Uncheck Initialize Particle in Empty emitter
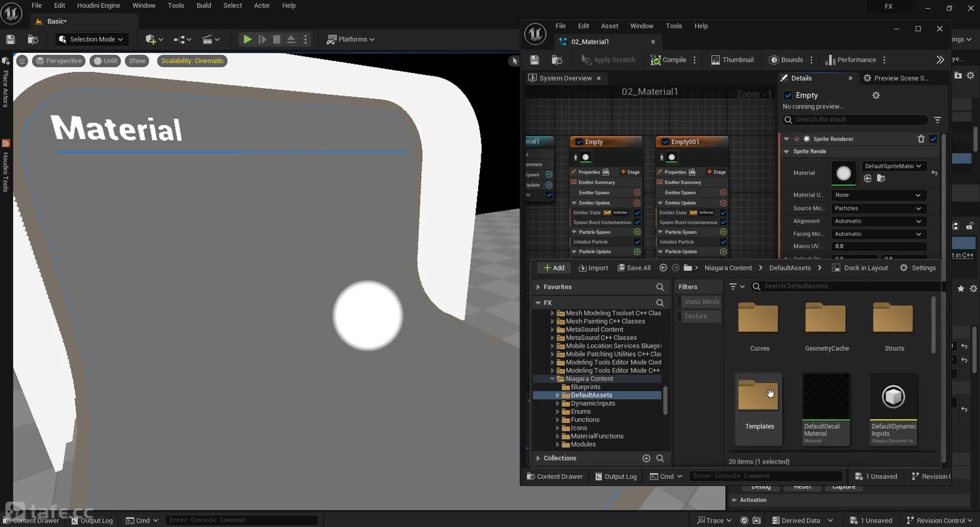Viewport: 980px width, 527px height. pos(637,242)
